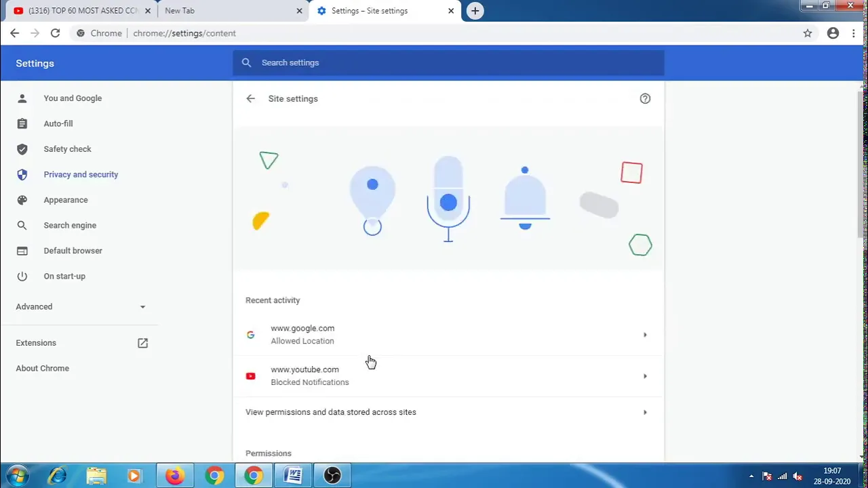Open the Safety check section
The height and width of the screenshot is (488, 868).
pyautogui.click(x=67, y=149)
